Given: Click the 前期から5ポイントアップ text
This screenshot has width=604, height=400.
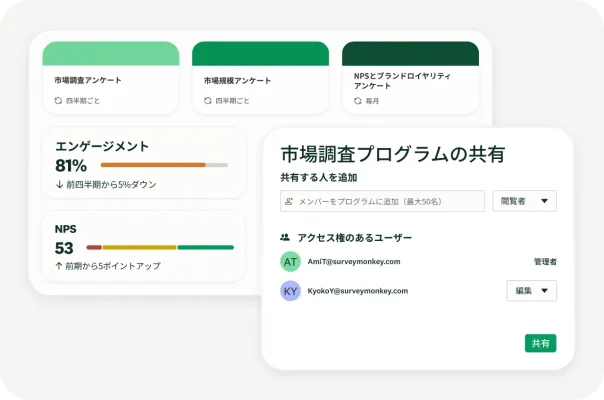Looking at the screenshot, I should click(113, 266).
